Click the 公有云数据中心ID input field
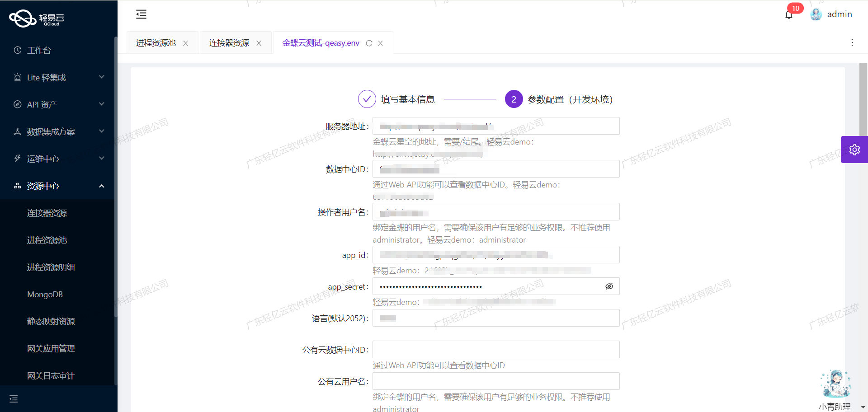The height and width of the screenshot is (412, 868). 496,350
